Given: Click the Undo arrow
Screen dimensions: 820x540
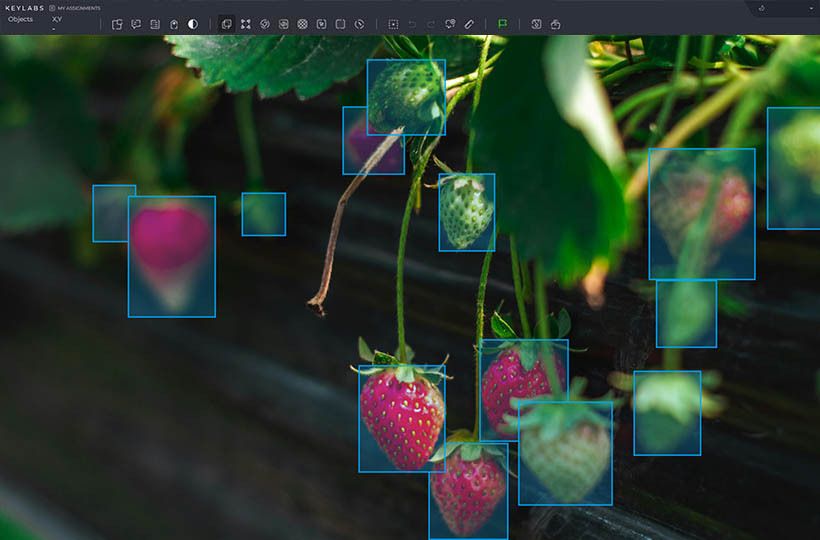Looking at the screenshot, I should [412, 24].
